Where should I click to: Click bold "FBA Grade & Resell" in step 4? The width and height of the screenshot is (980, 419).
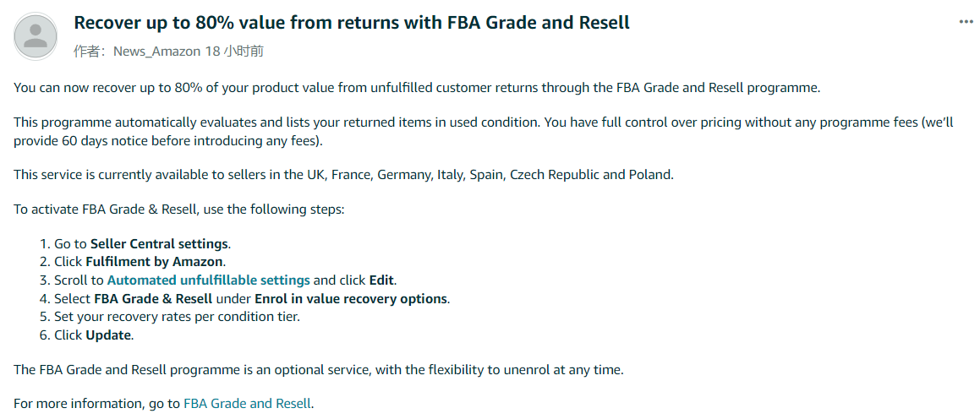point(141,299)
